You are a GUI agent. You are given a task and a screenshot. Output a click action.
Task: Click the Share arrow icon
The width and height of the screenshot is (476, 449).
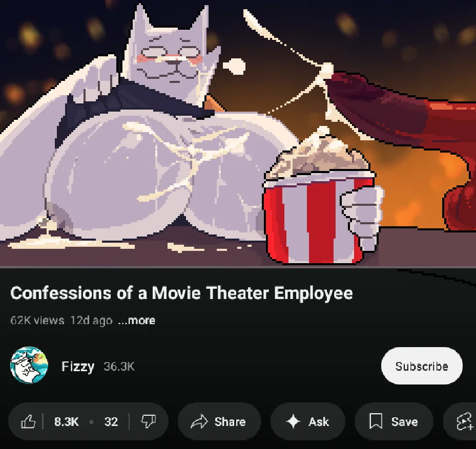pos(199,421)
